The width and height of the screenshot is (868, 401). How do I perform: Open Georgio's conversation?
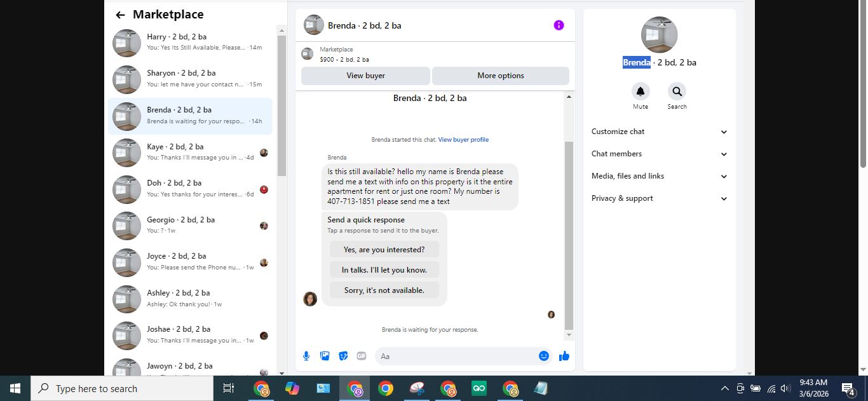(191, 226)
